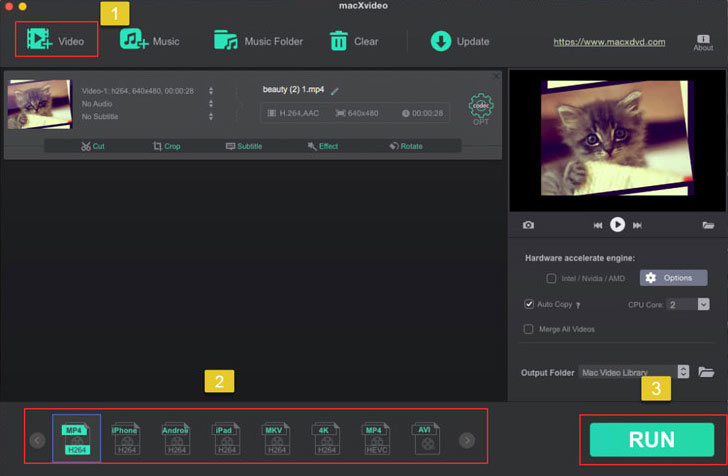Viewport: 728px width, 476px height.
Task: Select the AVI output profile
Action: pyautogui.click(x=426, y=439)
